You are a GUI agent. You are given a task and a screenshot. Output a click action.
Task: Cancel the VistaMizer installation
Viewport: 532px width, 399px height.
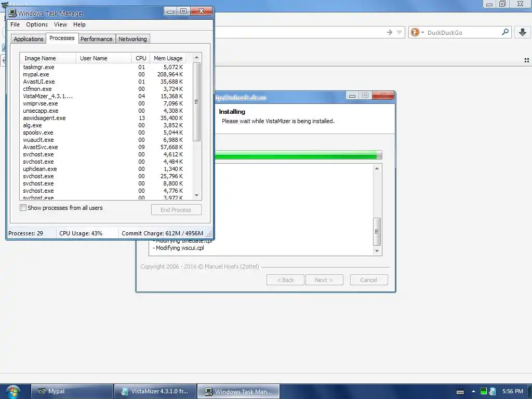(369, 280)
